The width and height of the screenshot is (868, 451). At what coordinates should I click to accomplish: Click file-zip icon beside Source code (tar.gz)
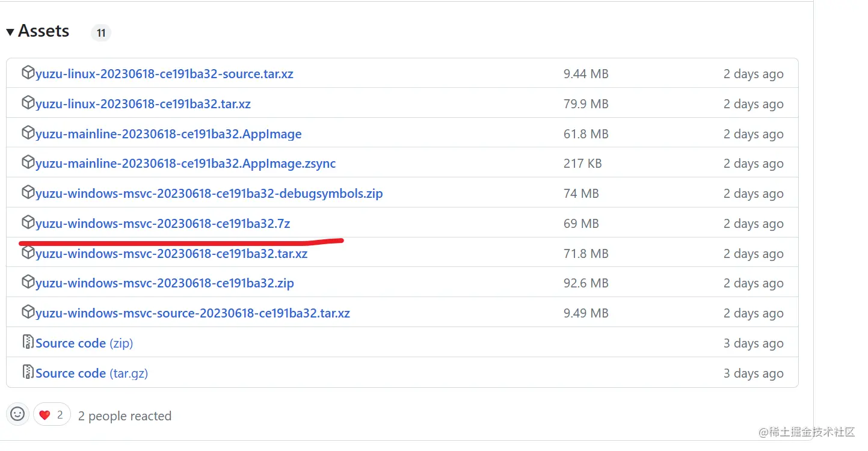coord(28,372)
